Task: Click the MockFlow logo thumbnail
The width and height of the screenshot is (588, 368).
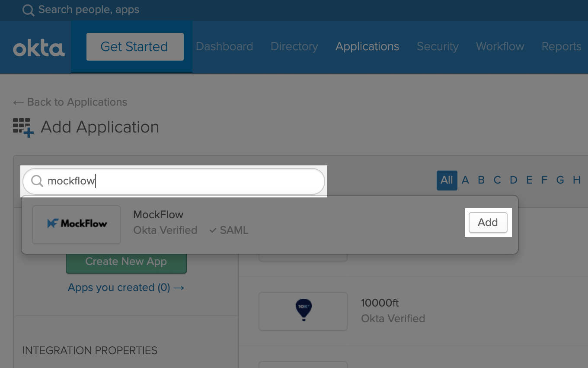Action: pos(77,224)
